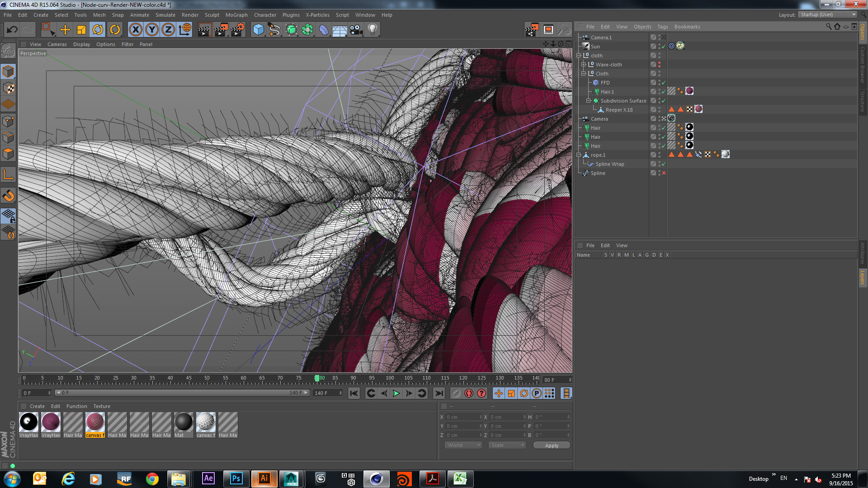This screenshot has height=488, width=868.
Task: Click the Undo arrow icon
Action: [x=12, y=30]
